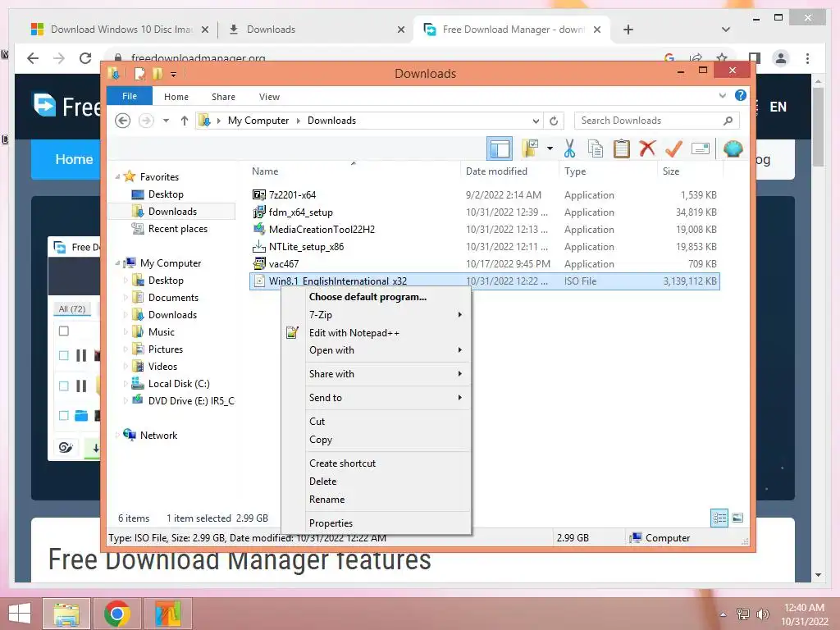Open File Explorer from the taskbar
The width and height of the screenshot is (840, 630).
point(66,614)
